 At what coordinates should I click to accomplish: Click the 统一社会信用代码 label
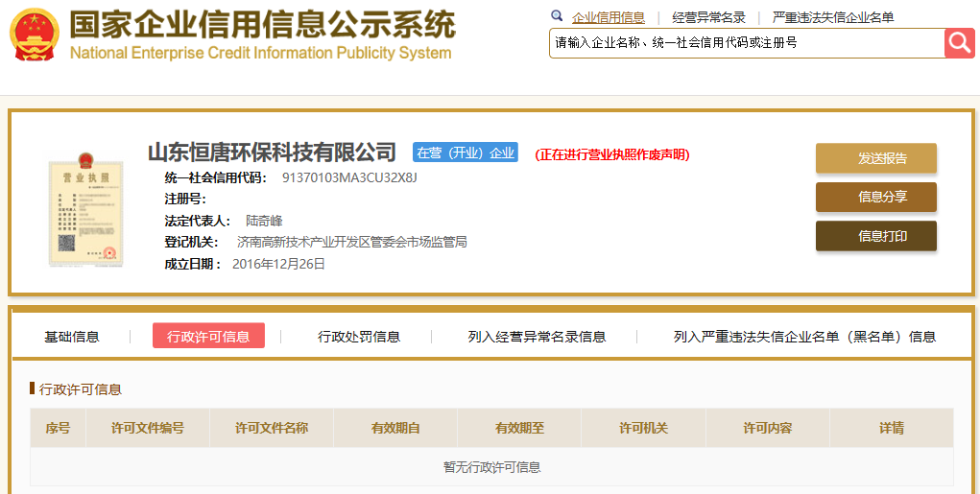pos(216,177)
